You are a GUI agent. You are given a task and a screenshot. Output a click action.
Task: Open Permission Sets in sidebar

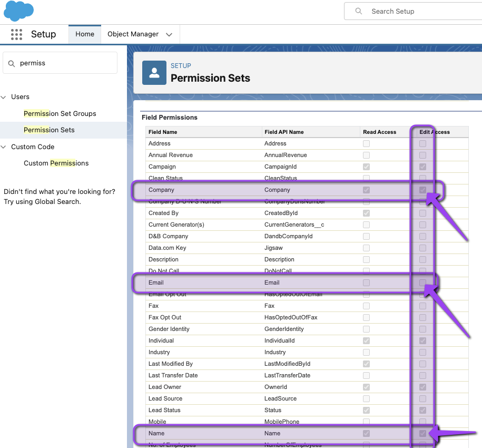coord(49,130)
